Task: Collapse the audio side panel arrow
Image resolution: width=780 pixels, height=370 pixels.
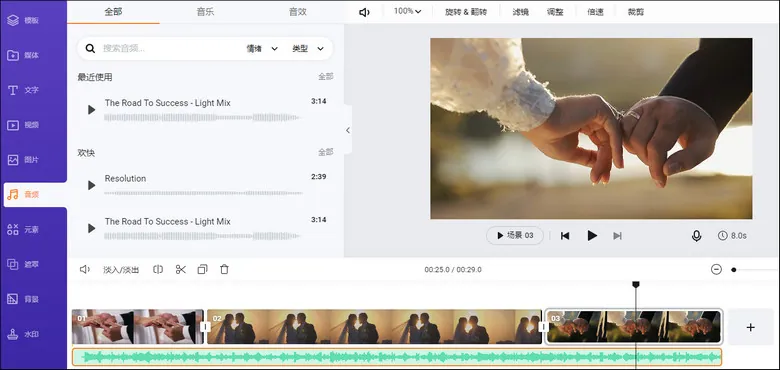Action: pyautogui.click(x=348, y=130)
